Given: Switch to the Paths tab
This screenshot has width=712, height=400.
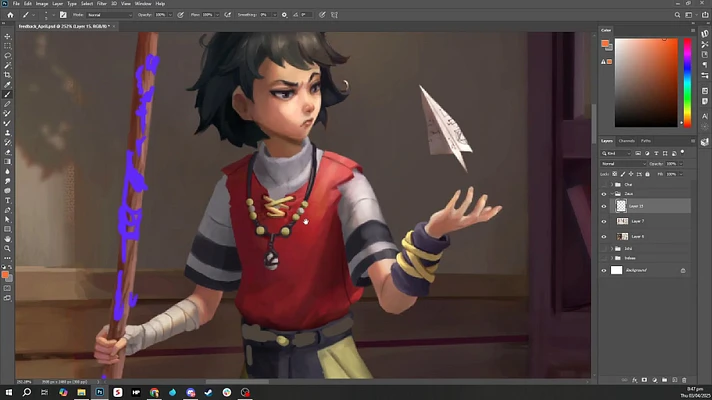Looking at the screenshot, I should pos(646,141).
